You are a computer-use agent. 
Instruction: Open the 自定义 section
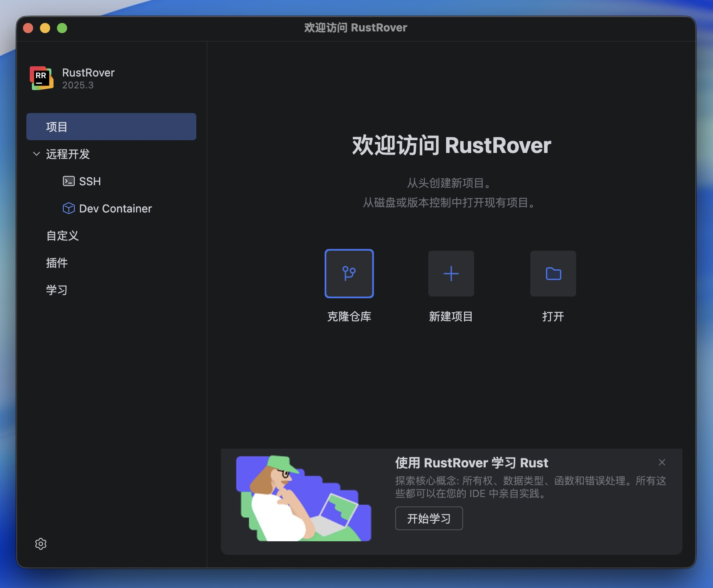[62, 236]
